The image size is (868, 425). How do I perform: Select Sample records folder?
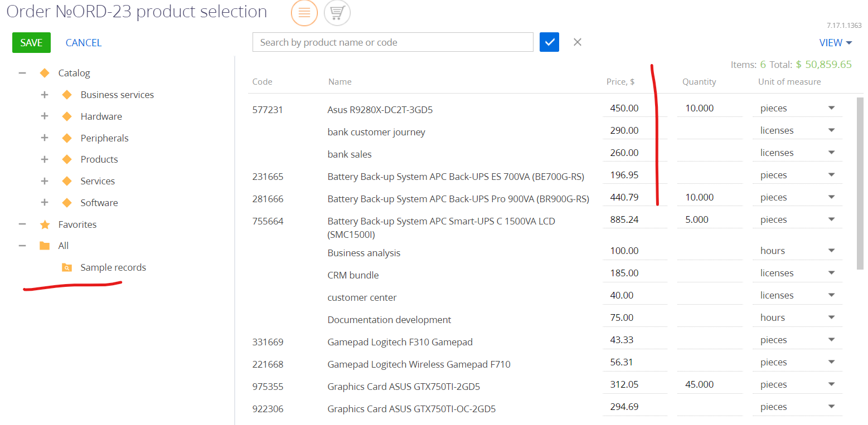(x=113, y=267)
